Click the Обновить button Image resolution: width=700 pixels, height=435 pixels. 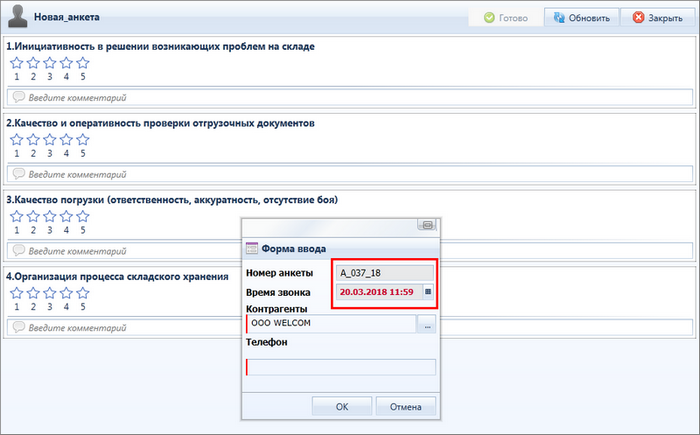pyautogui.click(x=581, y=18)
